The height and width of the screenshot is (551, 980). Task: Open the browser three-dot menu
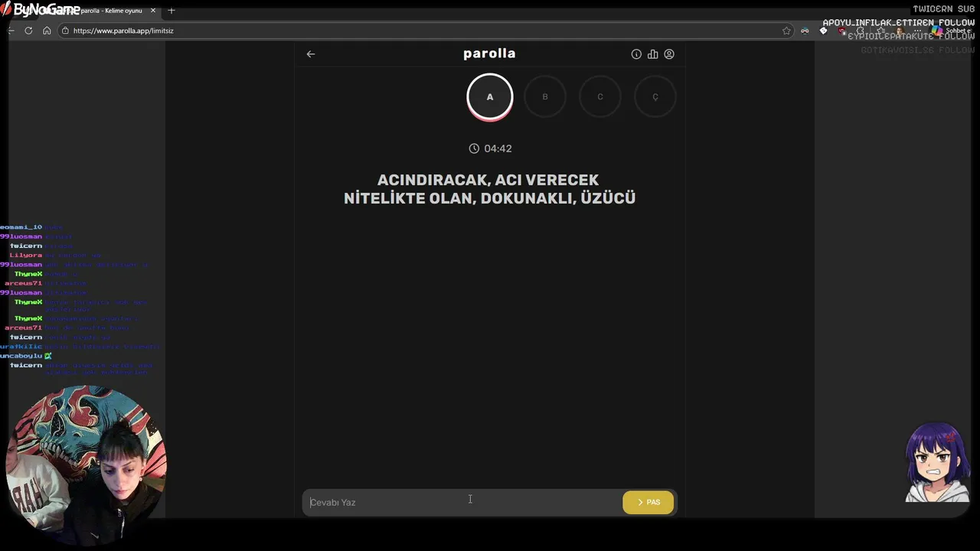coord(917,31)
